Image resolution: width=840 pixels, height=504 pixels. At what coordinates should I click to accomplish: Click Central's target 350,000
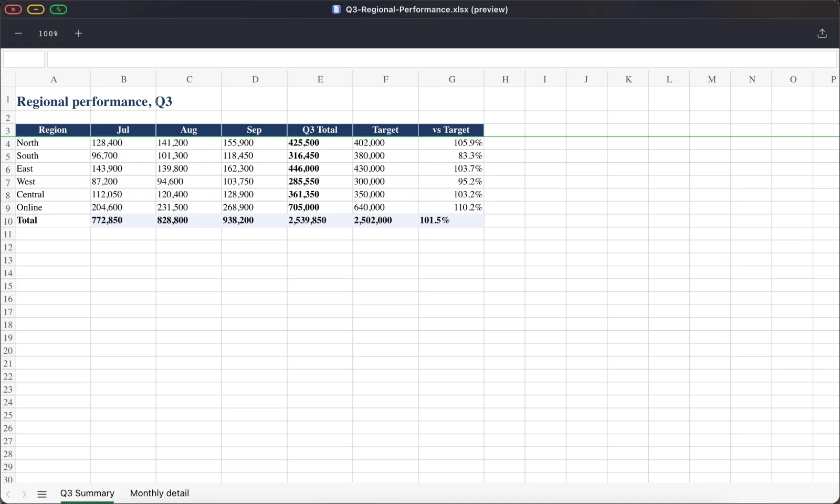click(x=386, y=194)
